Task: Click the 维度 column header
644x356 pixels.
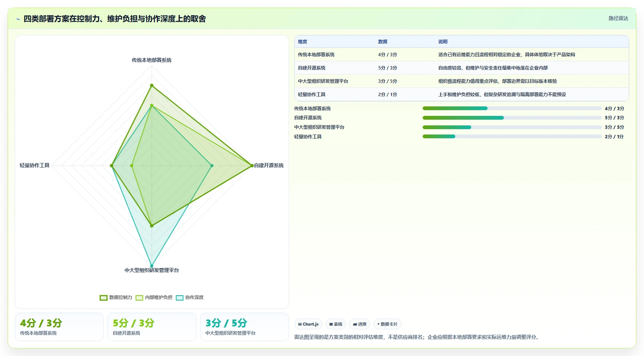Action: (x=303, y=42)
